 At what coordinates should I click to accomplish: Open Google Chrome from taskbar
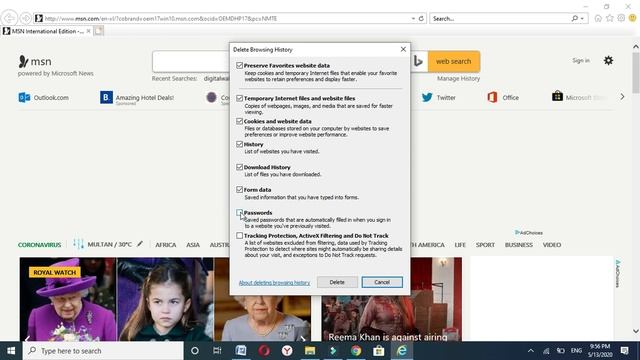click(x=356, y=351)
